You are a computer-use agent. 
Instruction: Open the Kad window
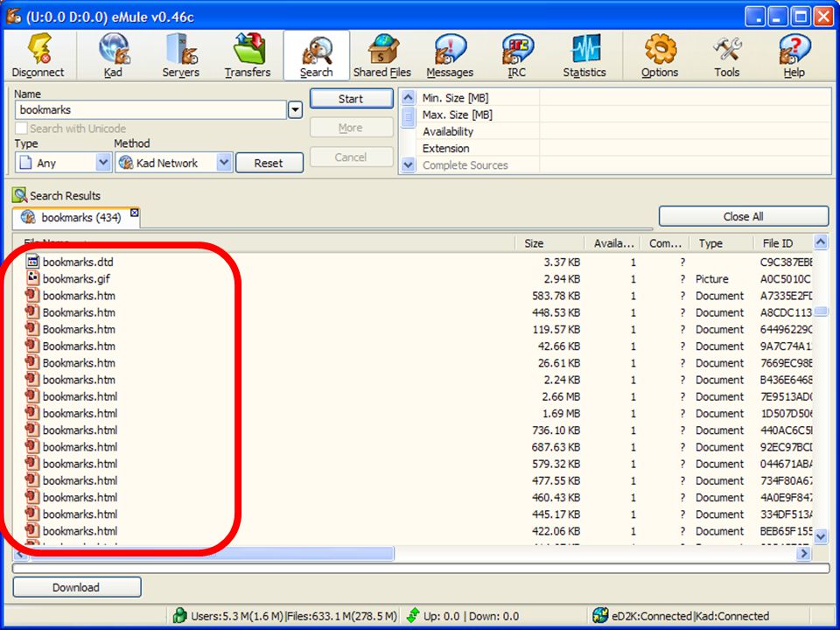point(113,56)
